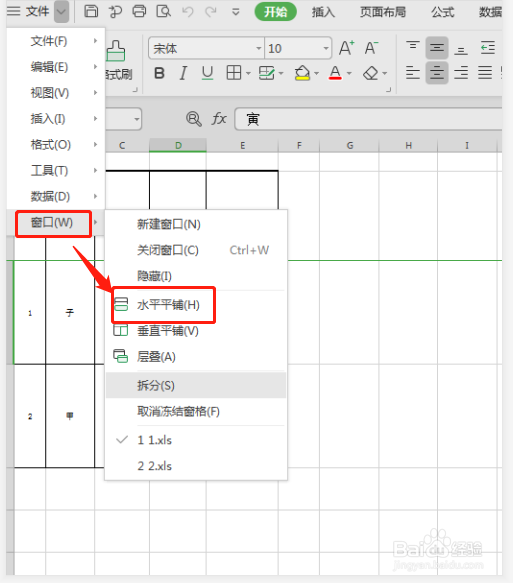Open the 工具(T) submenu
Screen dimensions: 513x583
pos(56,171)
